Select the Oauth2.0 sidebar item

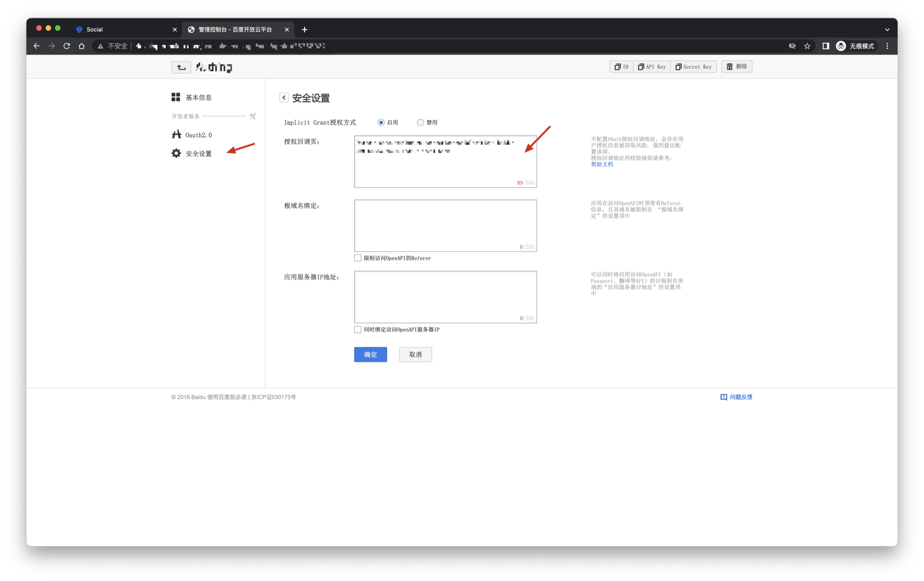[x=197, y=135]
